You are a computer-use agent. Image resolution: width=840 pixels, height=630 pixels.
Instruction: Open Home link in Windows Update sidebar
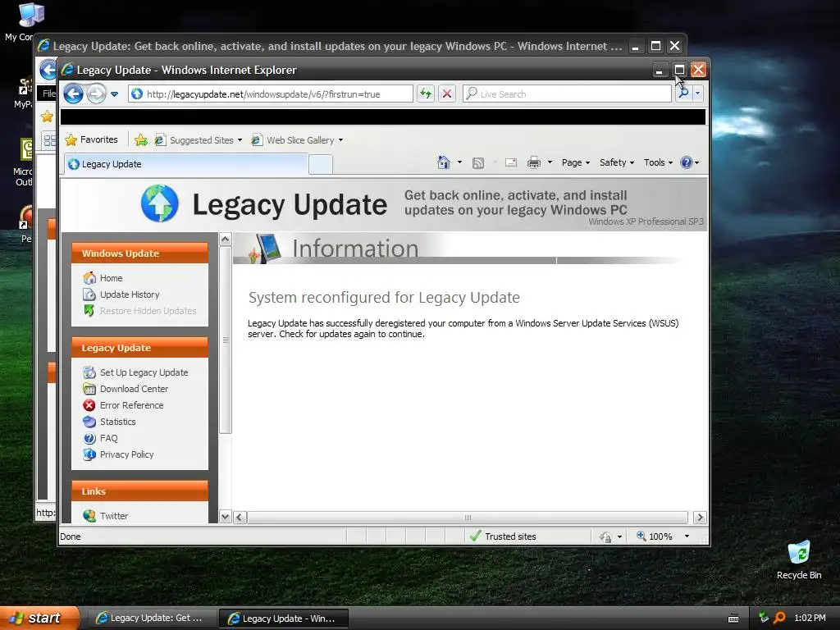[x=111, y=278]
